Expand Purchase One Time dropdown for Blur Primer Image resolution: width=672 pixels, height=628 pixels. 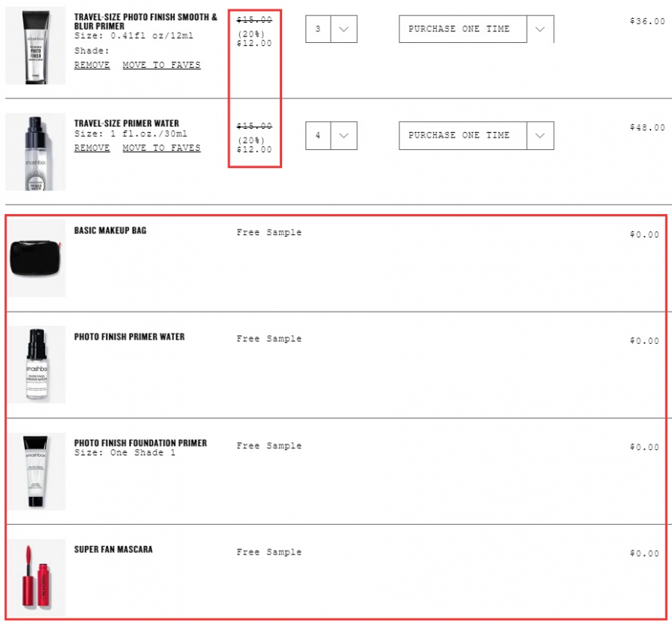pyautogui.click(x=540, y=29)
